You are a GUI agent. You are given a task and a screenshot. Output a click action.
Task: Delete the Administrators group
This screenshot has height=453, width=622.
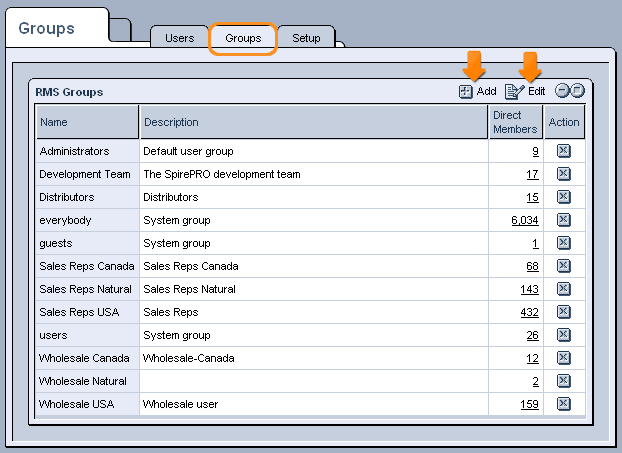[x=563, y=151]
